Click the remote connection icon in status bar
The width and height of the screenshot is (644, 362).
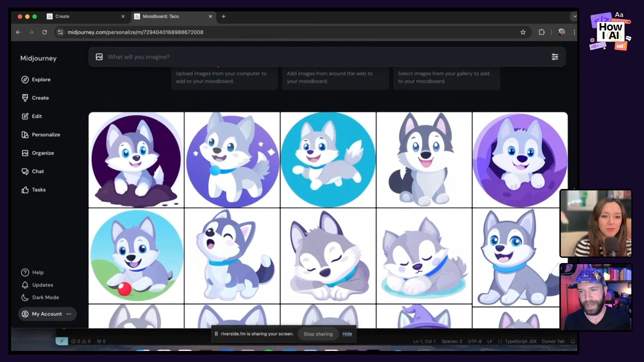(x=62, y=341)
